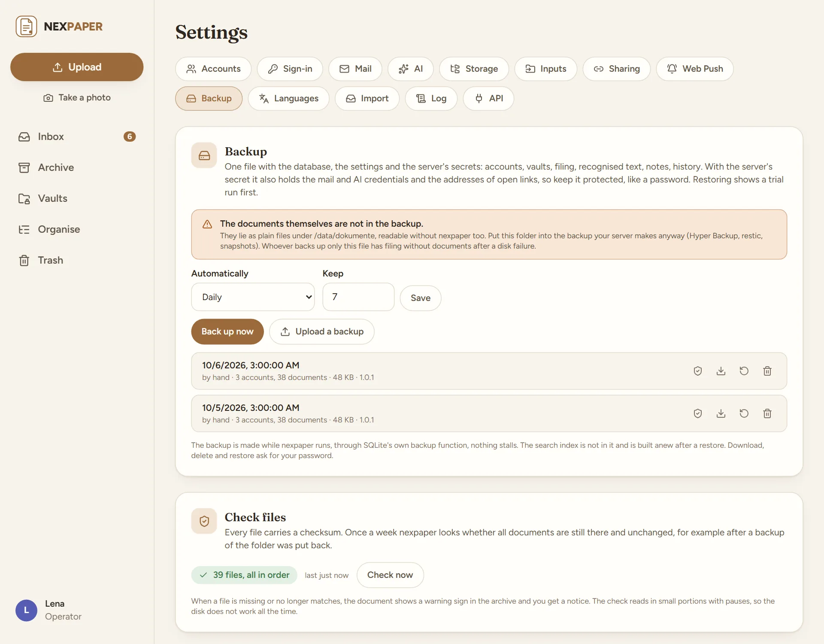This screenshot has width=824, height=644.
Task: Open the Automatically frequency dropdown
Action: tap(253, 297)
